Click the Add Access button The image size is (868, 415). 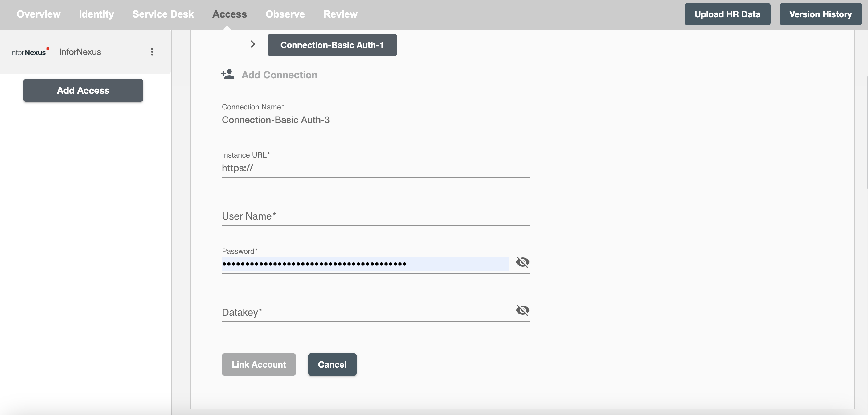(83, 90)
